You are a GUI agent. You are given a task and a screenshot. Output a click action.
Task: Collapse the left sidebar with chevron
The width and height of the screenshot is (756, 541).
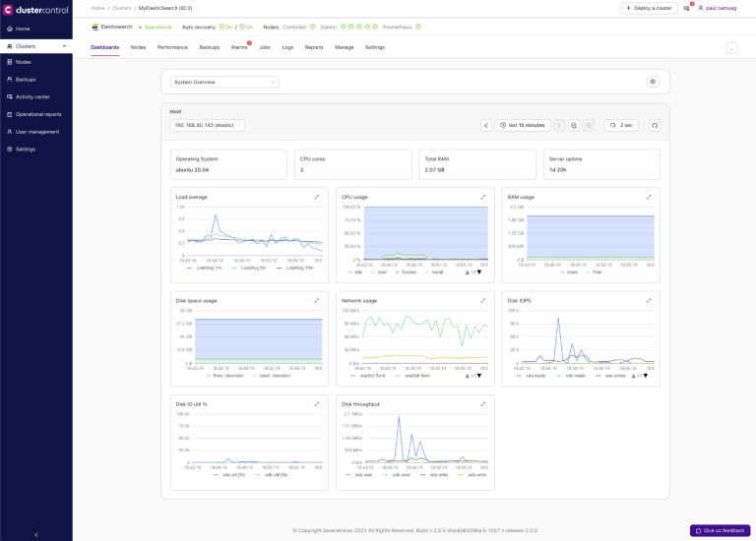(x=36, y=534)
